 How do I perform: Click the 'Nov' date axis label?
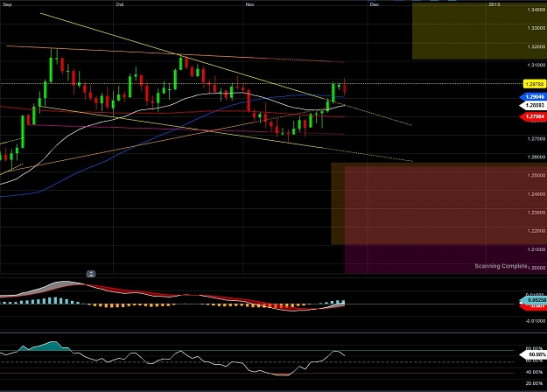click(249, 4)
